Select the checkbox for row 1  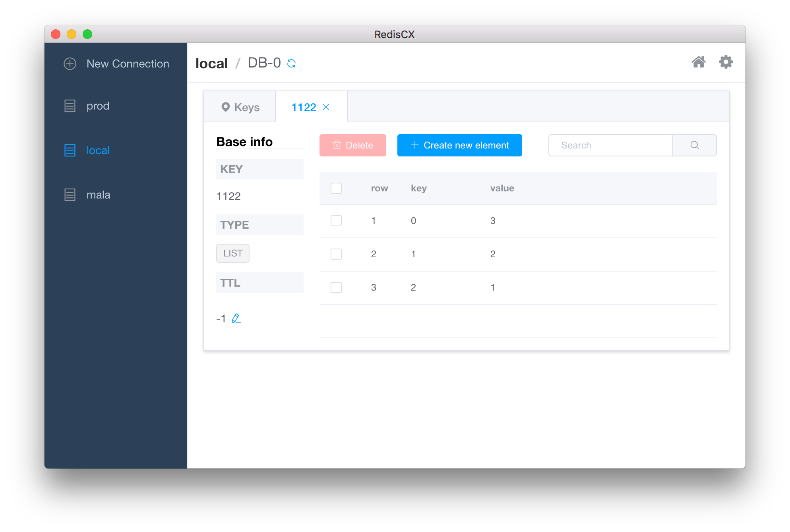point(336,221)
